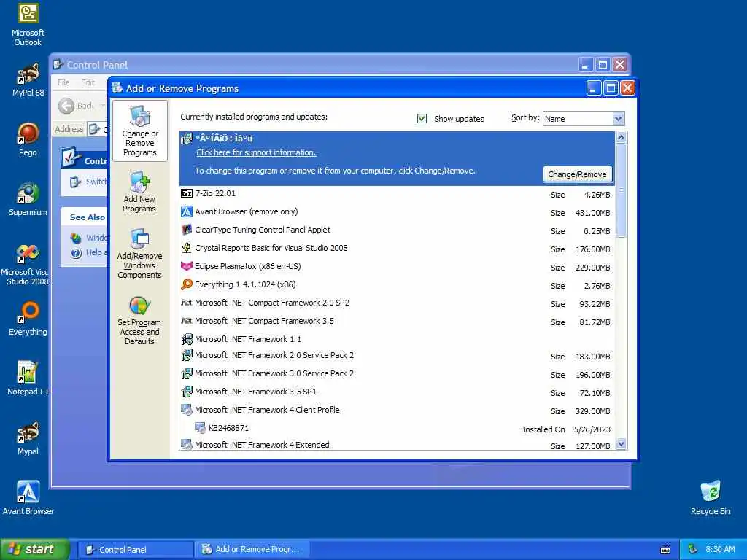747x560 pixels.
Task: Toggle the Show updates checkbox
Action: 422,118
